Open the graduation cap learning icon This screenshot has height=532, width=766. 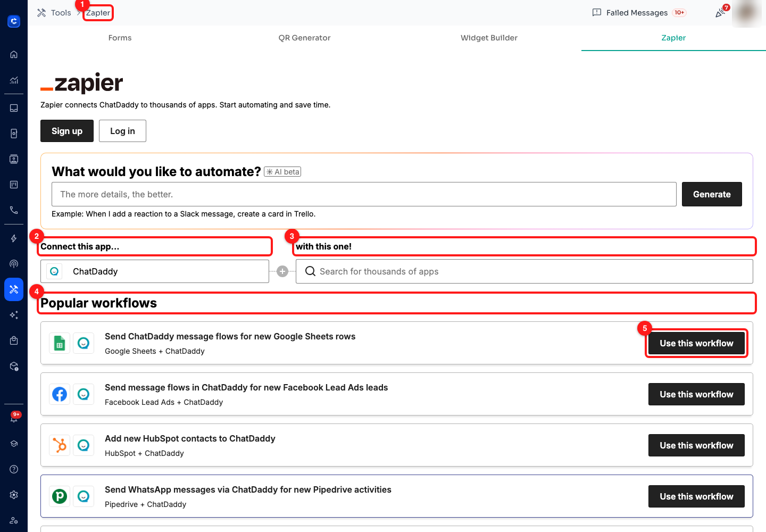14,444
